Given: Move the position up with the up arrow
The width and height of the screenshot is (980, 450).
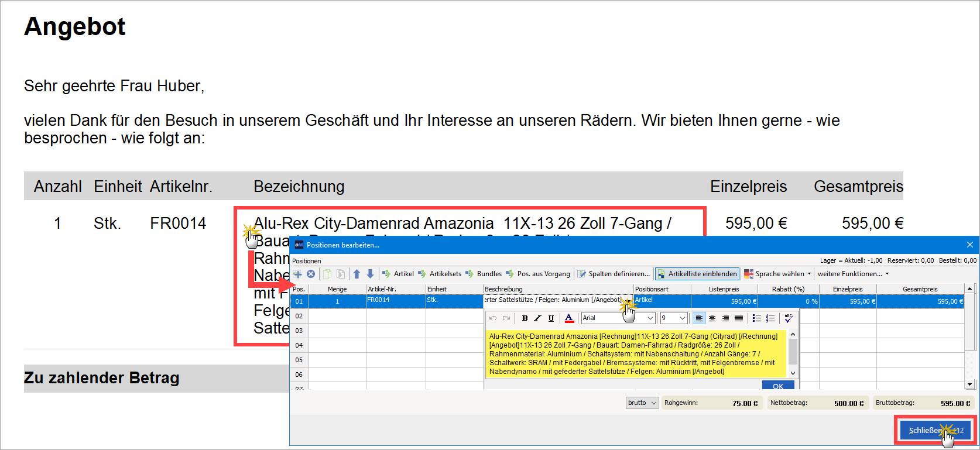Looking at the screenshot, I should click(x=357, y=274).
